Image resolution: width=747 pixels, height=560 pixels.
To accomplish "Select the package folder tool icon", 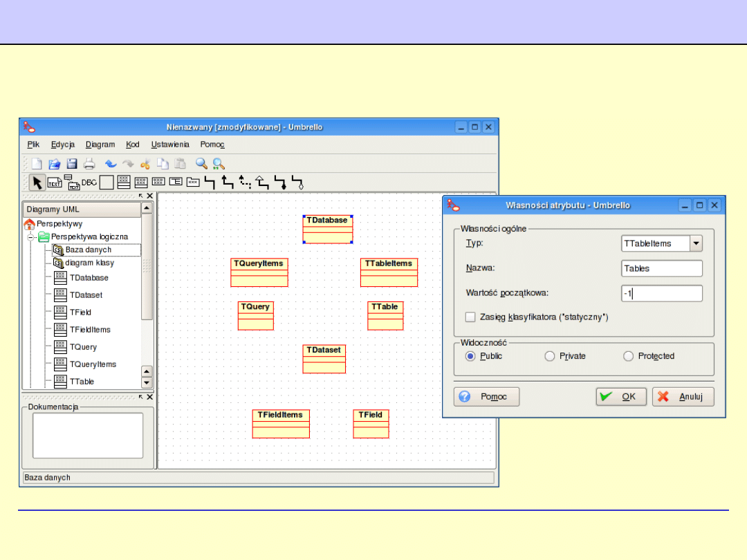I will (193, 183).
